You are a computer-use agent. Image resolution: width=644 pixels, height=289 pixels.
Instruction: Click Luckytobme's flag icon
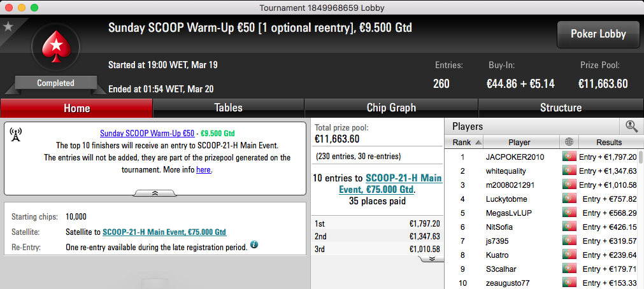click(569, 199)
